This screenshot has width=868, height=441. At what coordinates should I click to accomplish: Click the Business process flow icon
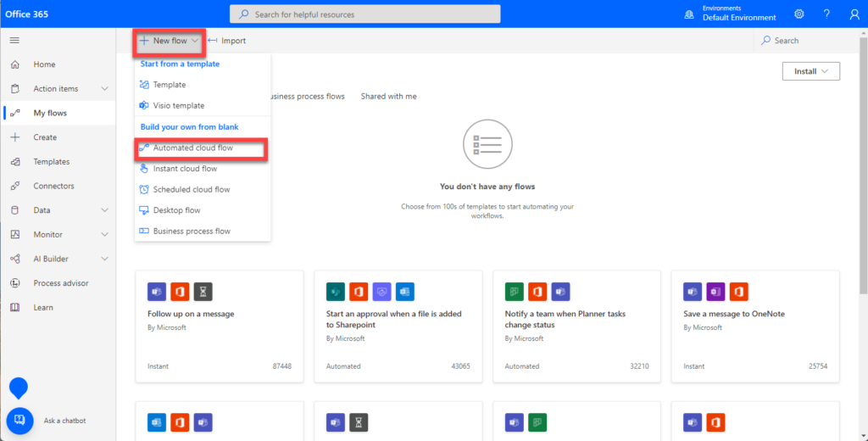click(x=144, y=231)
